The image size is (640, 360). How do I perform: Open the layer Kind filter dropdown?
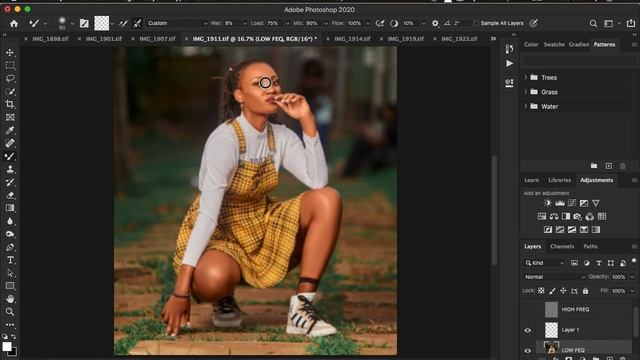point(544,263)
